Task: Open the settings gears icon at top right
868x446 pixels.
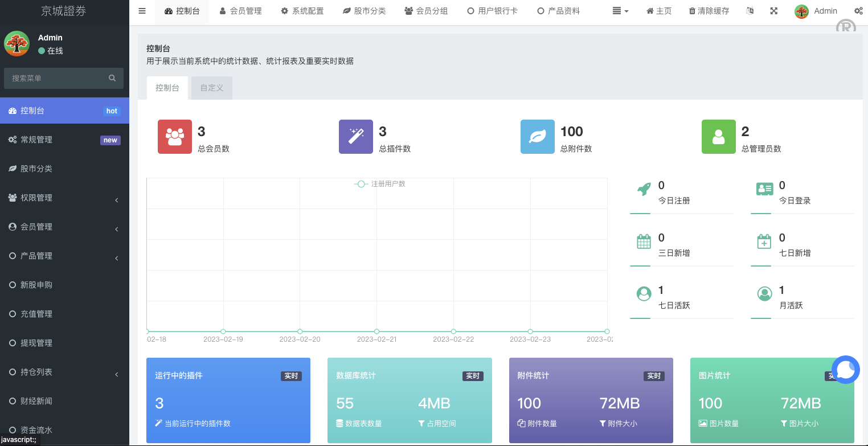Action: click(858, 11)
